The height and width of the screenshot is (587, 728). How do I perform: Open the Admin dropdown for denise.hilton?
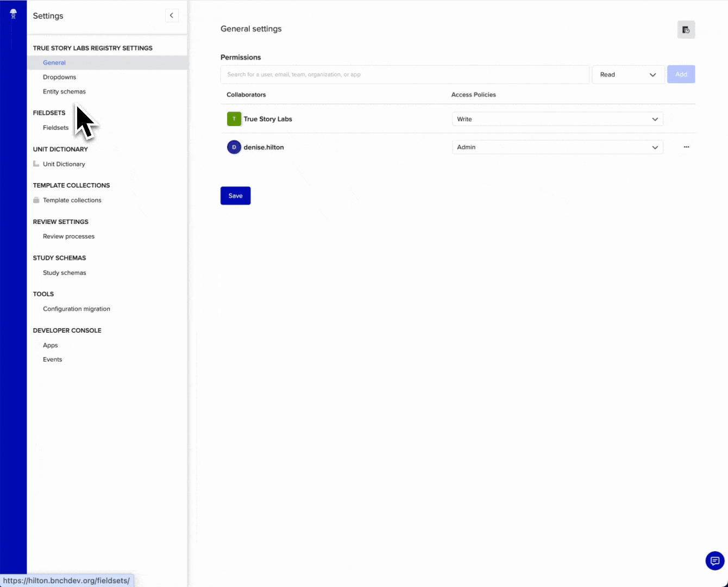click(557, 147)
